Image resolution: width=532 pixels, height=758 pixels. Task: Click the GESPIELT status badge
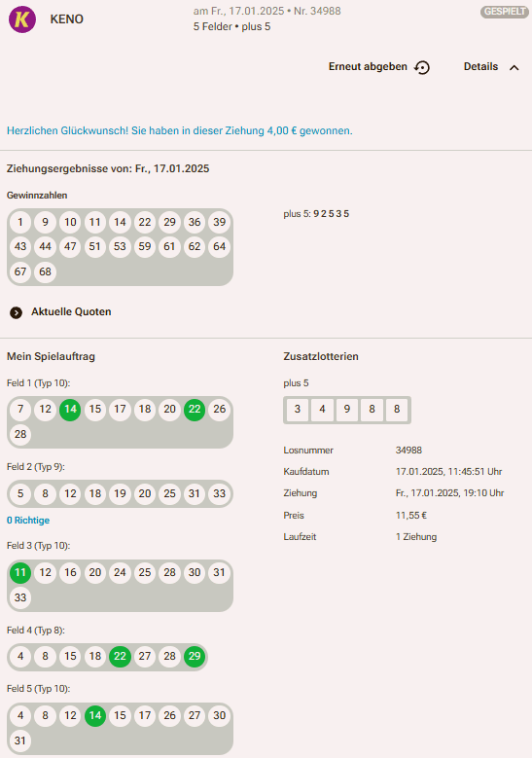coord(505,12)
